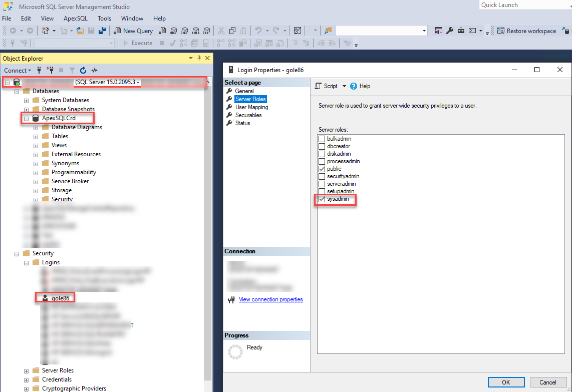Collapse the ApexSQLCrd database node
572x392 pixels.
click(26, 119)
